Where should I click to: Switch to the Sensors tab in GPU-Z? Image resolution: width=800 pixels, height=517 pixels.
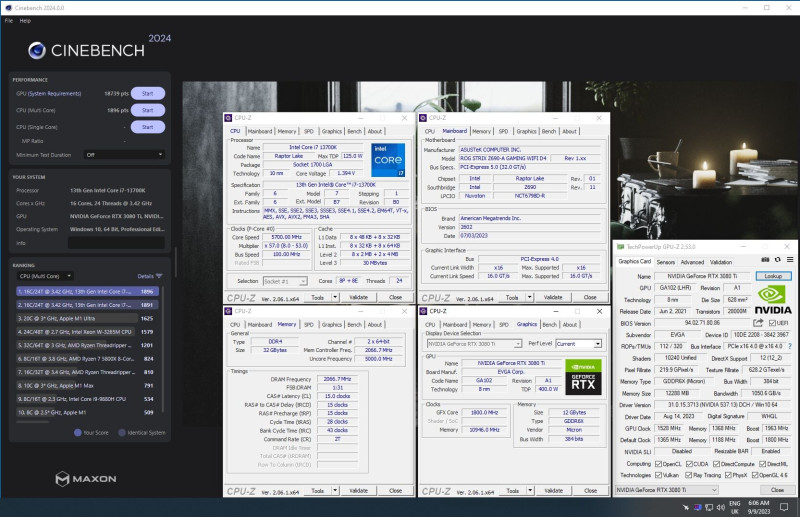[665, 262]
